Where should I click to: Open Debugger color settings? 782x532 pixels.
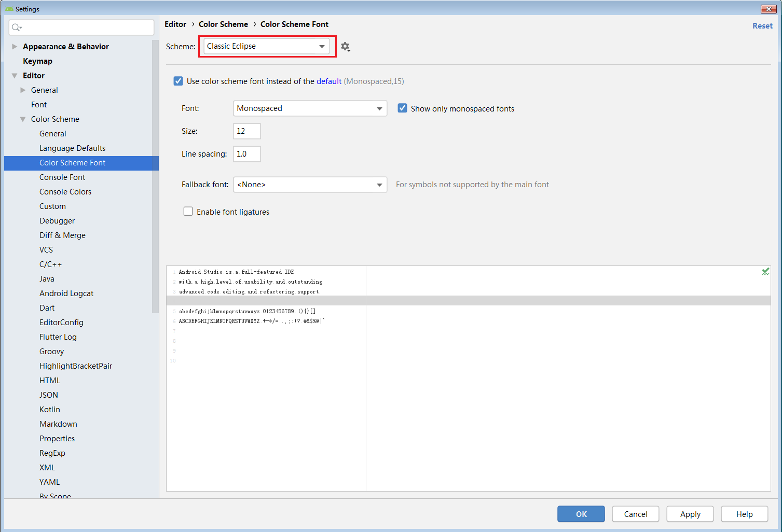pyautogui.click(x=57, y=221)
